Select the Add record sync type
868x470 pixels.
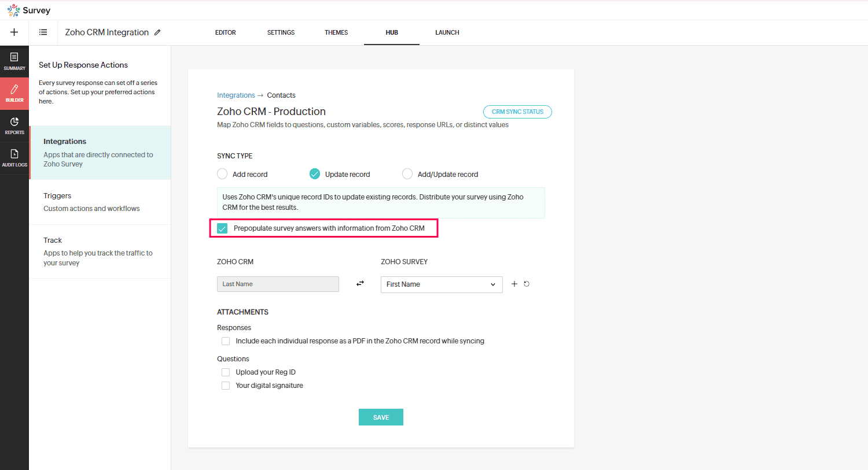pos(222,174)
